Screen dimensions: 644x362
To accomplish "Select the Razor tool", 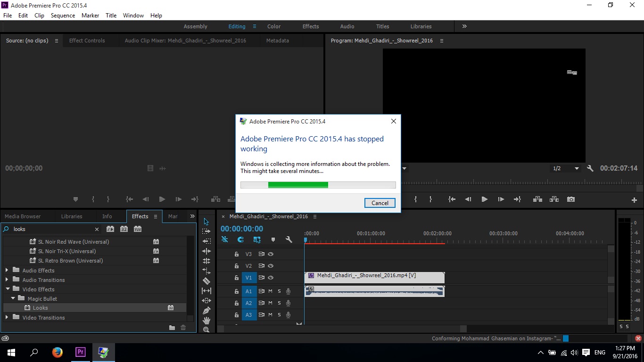I will [206, 281].
